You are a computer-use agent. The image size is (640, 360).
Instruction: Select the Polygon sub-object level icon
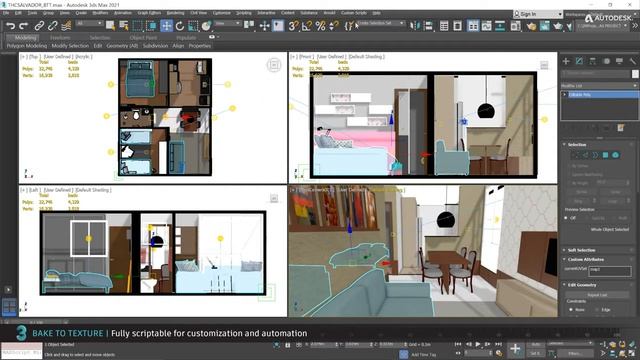click(x=605, y=155)
